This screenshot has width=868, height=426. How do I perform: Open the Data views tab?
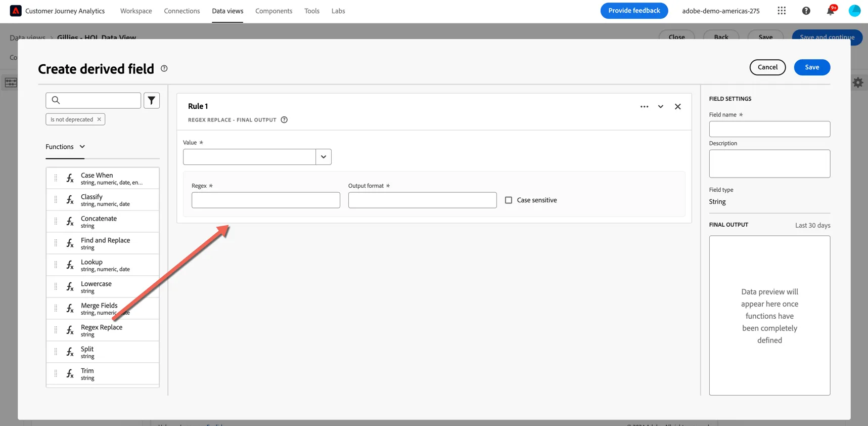(x=227, y=11)
